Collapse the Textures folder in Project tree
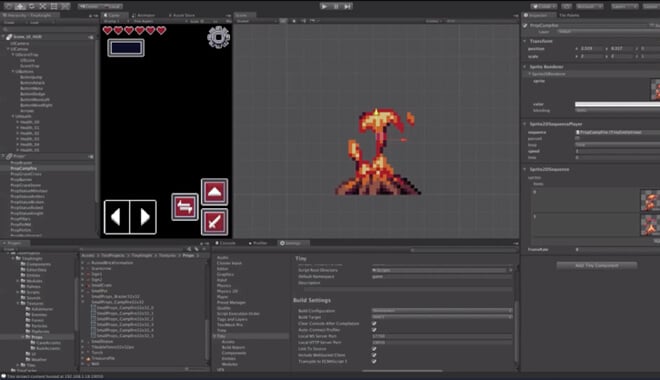 point(19,303)
